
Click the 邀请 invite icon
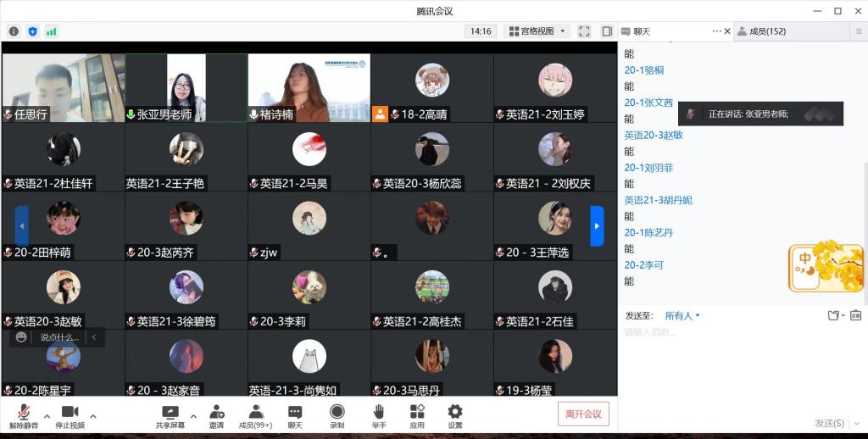pyautogui.click(x=217, y=414)
